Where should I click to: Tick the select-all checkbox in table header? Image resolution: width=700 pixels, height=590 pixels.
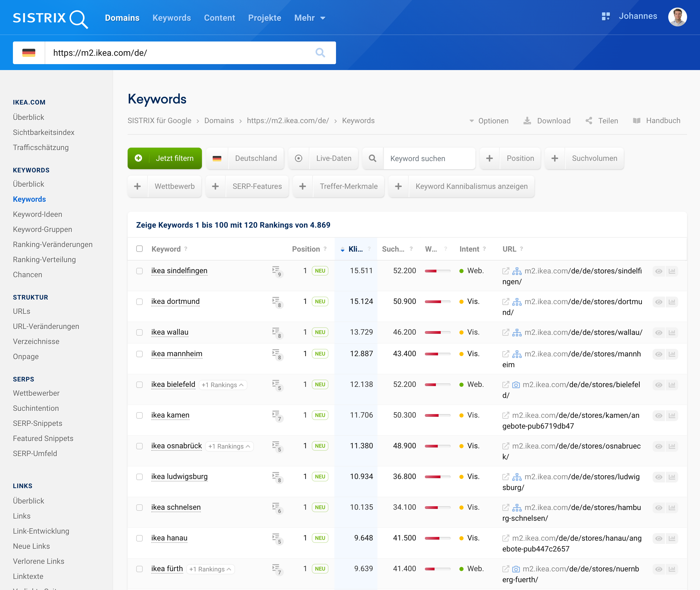[x=139, y=249]
